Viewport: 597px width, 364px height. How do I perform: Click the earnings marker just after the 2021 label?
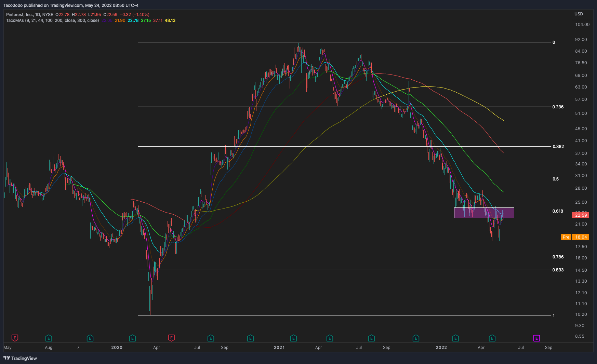(x=293, y=338)
